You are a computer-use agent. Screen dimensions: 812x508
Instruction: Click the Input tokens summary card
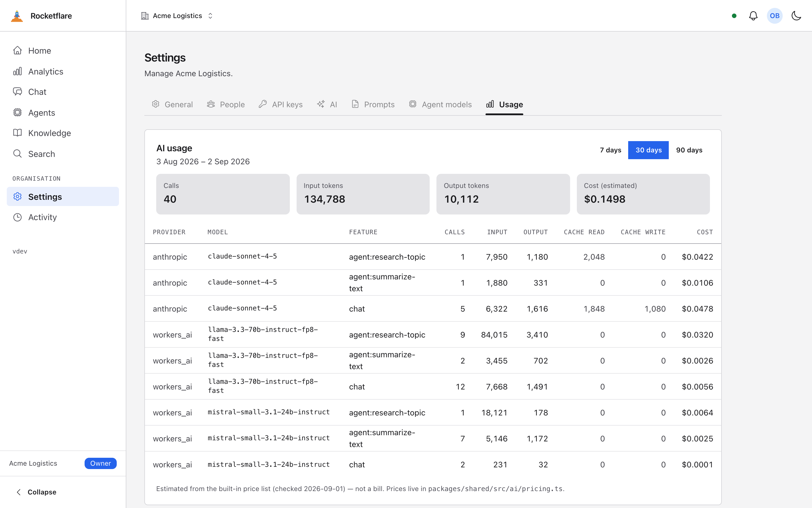click(x=363, y=194)
